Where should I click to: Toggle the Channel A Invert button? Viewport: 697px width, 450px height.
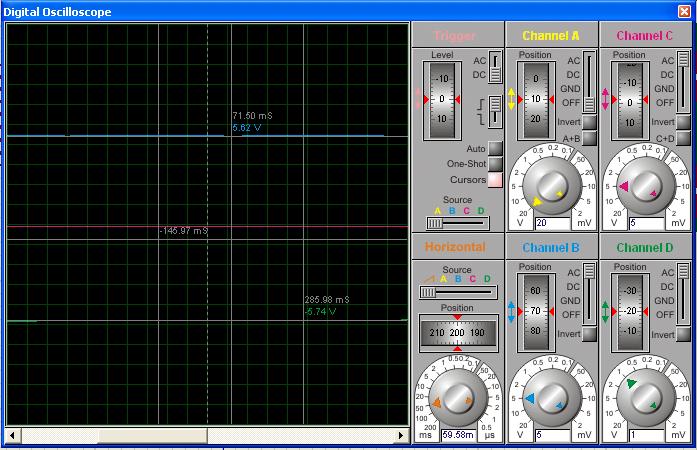(590, 122)
